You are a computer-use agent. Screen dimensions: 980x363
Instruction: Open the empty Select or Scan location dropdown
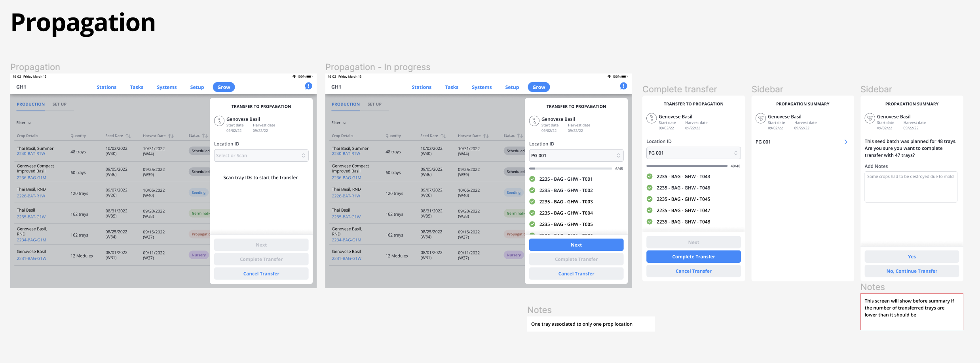pos(261,156)
